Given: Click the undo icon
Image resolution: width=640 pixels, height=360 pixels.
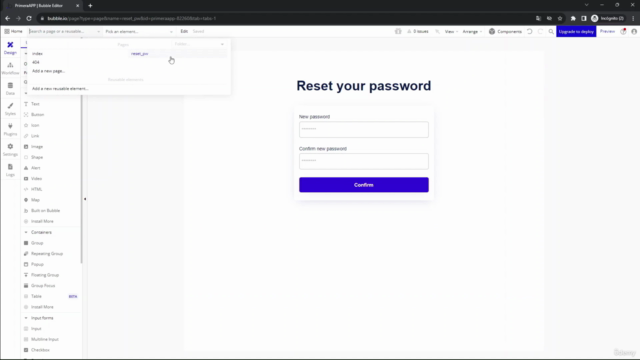Looking at the screenshot, I should (529, 31).
